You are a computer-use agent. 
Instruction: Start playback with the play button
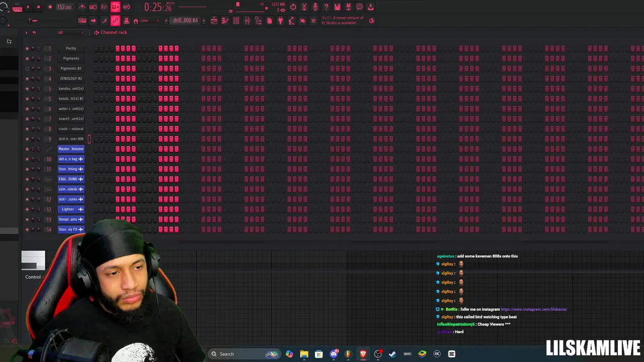point(28,7)
